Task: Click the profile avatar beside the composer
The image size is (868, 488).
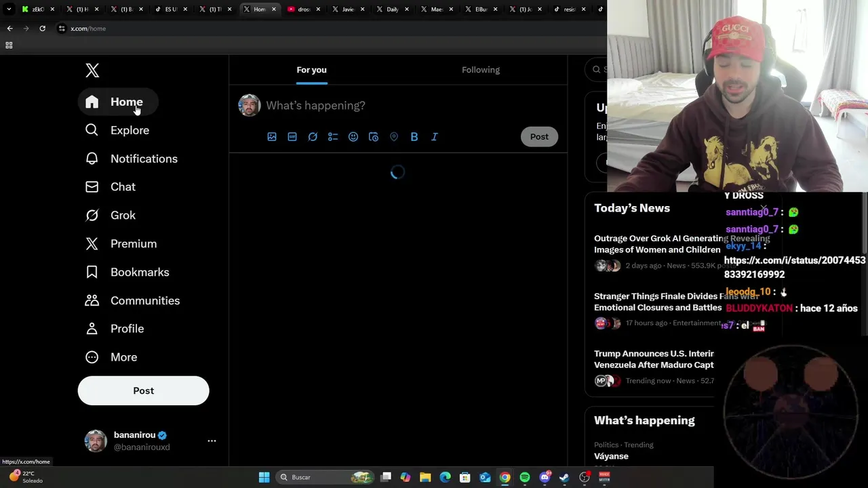Action: [249, 105]
